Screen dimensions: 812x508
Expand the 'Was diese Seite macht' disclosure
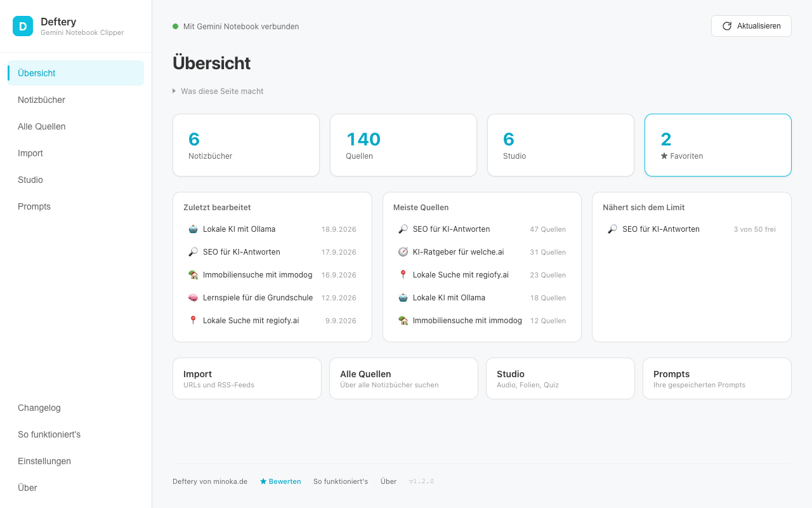click(218, 91)
